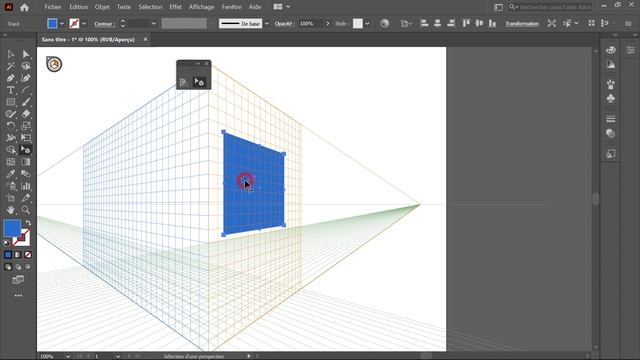Open the status bar zoom level dropdown

(68, 356)
